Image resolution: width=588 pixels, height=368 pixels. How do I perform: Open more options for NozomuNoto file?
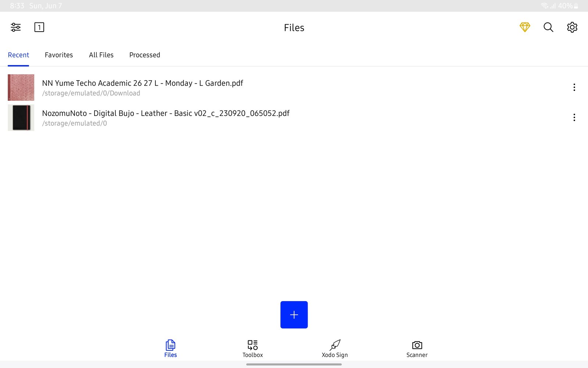click(x=574, y=117)
